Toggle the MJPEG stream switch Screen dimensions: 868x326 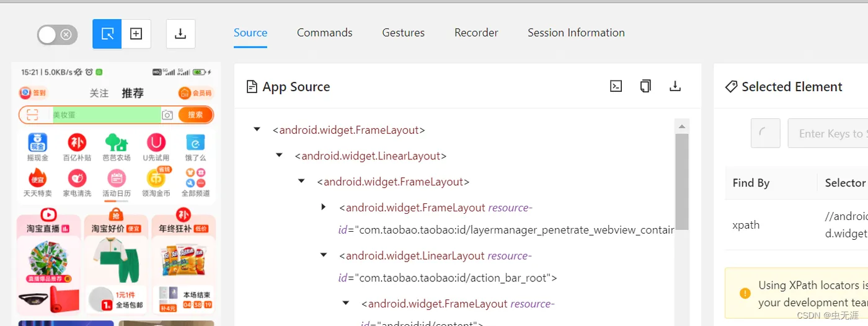click(57, 35)
